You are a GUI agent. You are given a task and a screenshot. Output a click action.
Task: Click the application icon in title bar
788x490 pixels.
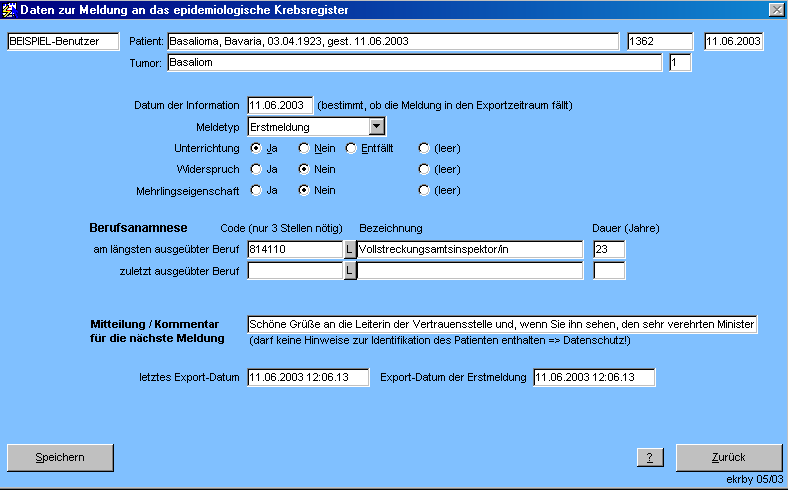point(10,9)
